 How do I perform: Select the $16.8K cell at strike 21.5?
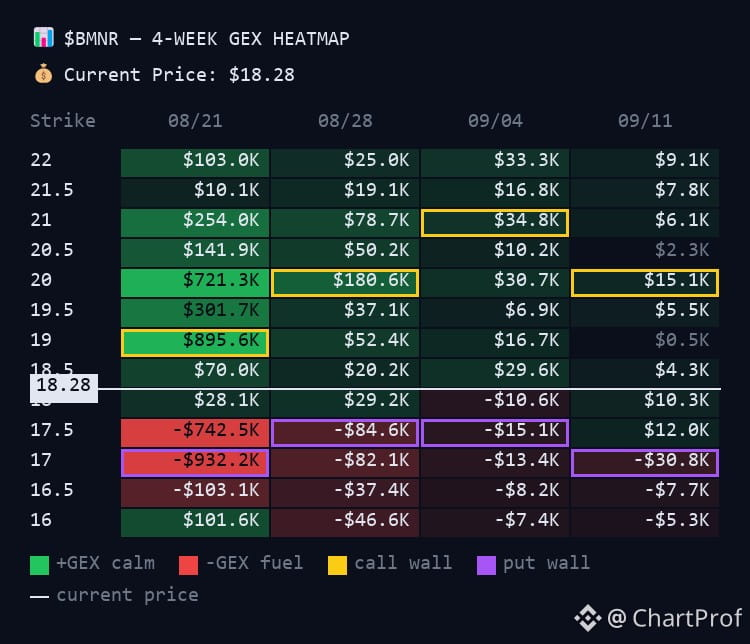click(495, 192)
